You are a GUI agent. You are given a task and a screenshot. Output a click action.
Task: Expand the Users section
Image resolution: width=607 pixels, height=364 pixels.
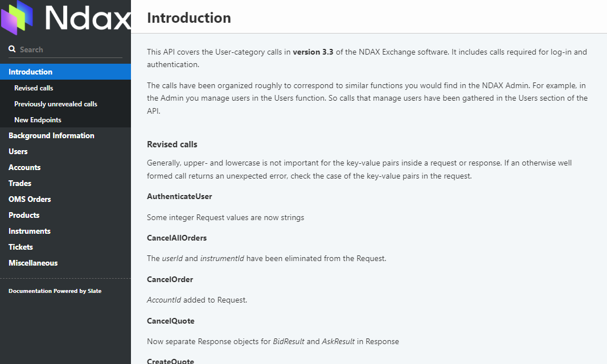18,151
